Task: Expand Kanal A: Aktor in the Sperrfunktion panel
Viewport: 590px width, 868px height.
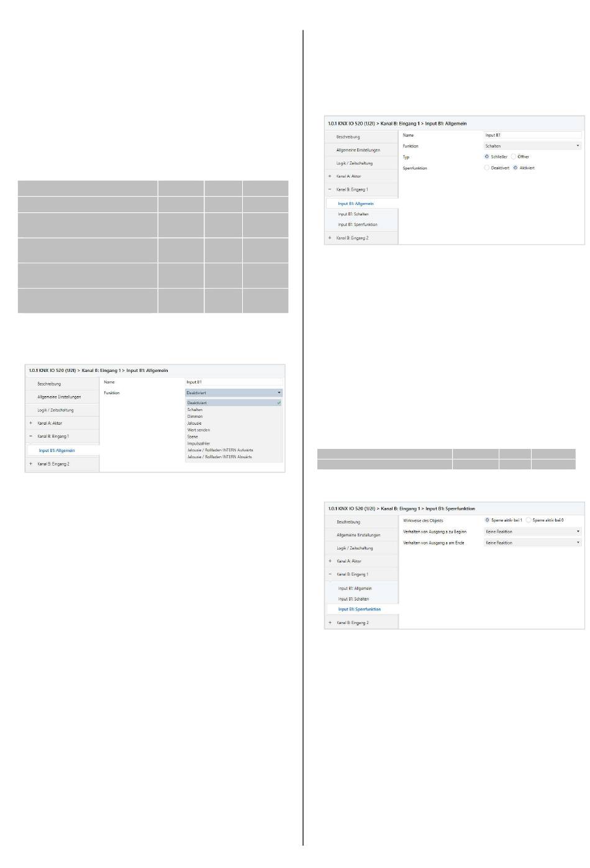Action: pos(330,561)
